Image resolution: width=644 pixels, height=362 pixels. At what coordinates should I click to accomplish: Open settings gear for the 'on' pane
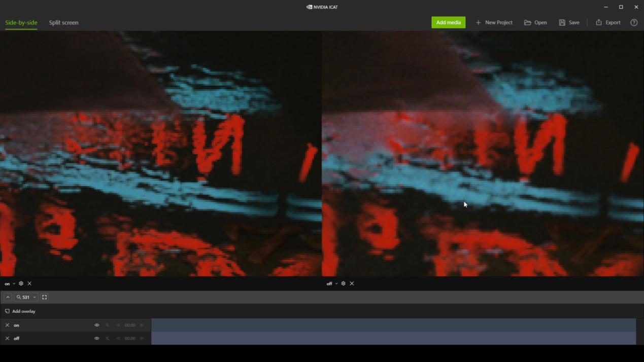pyautogui.click(x=21, y=283)
